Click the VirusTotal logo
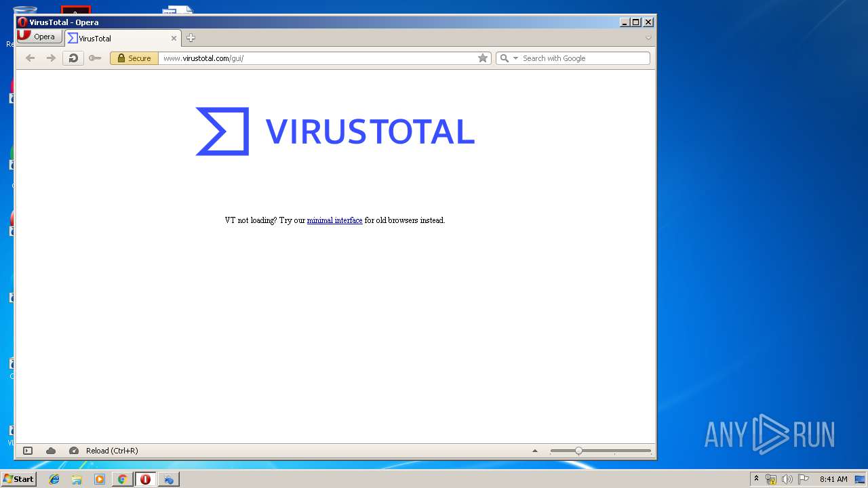The height and width of the screenshot is (488, 868). (x=335, y=131)
